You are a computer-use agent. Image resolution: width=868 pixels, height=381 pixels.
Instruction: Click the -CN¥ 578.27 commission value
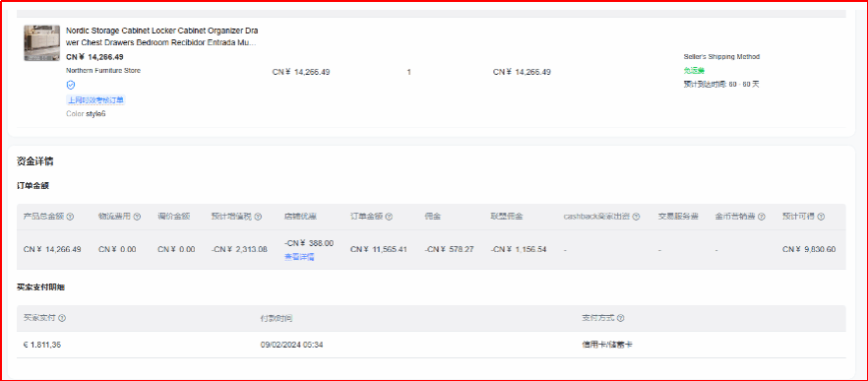point(449,250)
